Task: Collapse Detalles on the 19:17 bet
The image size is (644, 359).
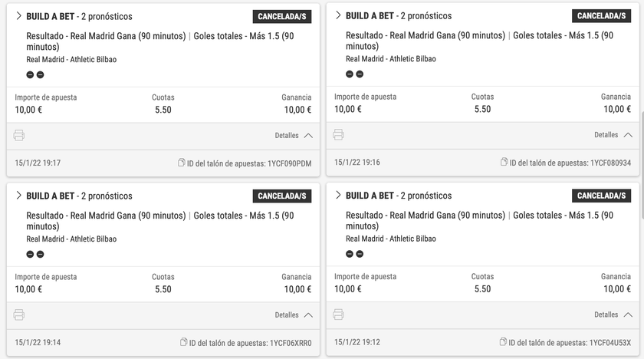Action: point(294,136)
